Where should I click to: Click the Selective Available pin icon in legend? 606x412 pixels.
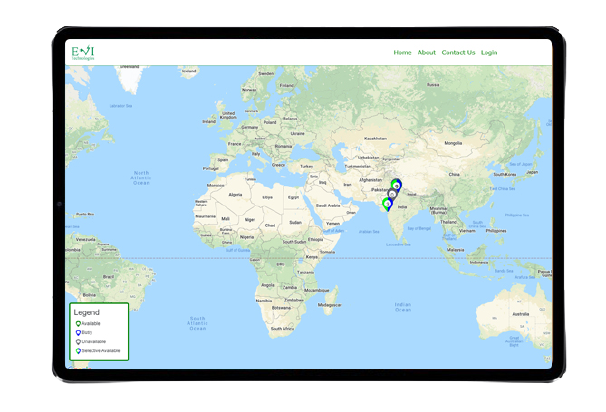point(77,351)
